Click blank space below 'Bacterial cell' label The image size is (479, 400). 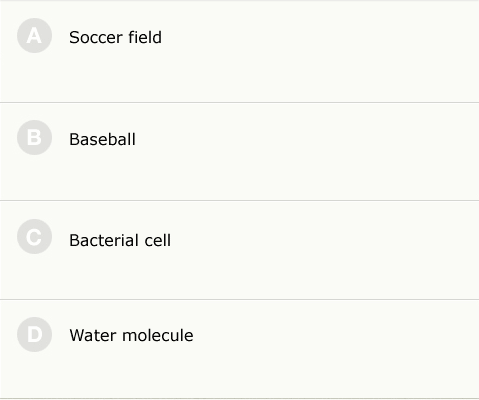coord(239,275)
